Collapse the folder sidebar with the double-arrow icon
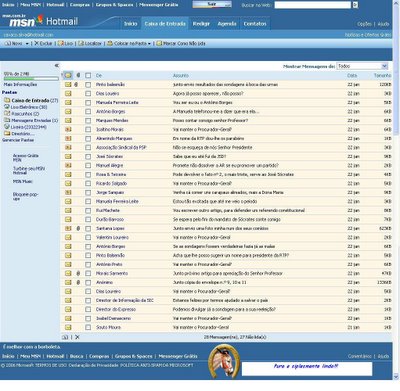400x391 pixels. coord(57,66)
